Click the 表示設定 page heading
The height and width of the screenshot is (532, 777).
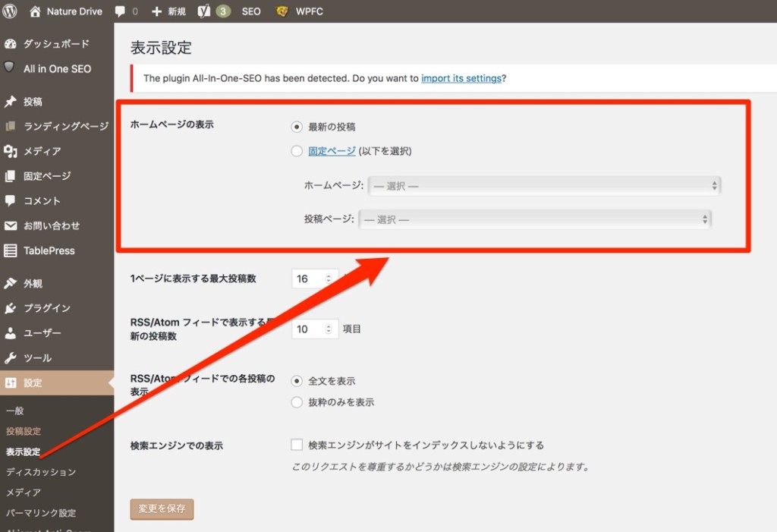(161, 48)
